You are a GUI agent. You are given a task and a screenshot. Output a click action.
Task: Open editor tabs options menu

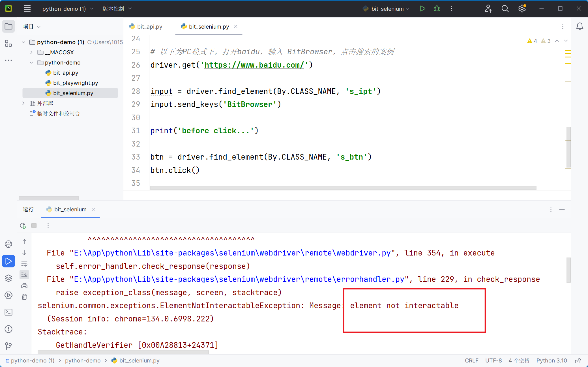(563, 26)
